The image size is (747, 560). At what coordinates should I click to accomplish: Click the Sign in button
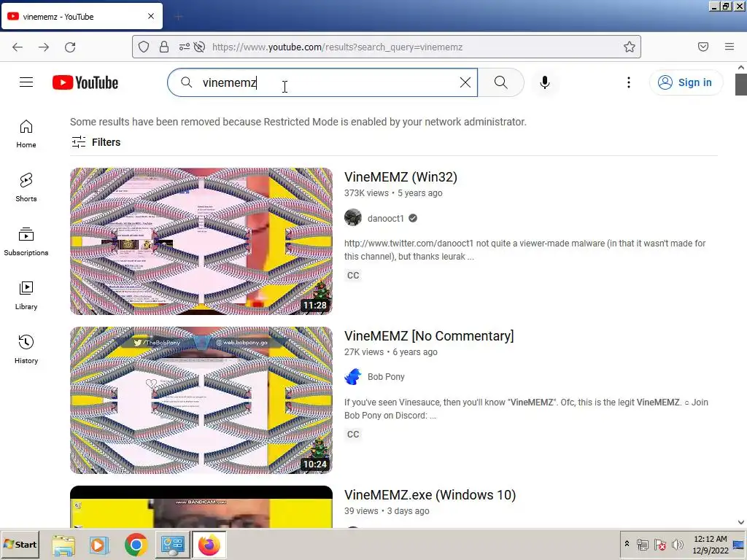686,82
